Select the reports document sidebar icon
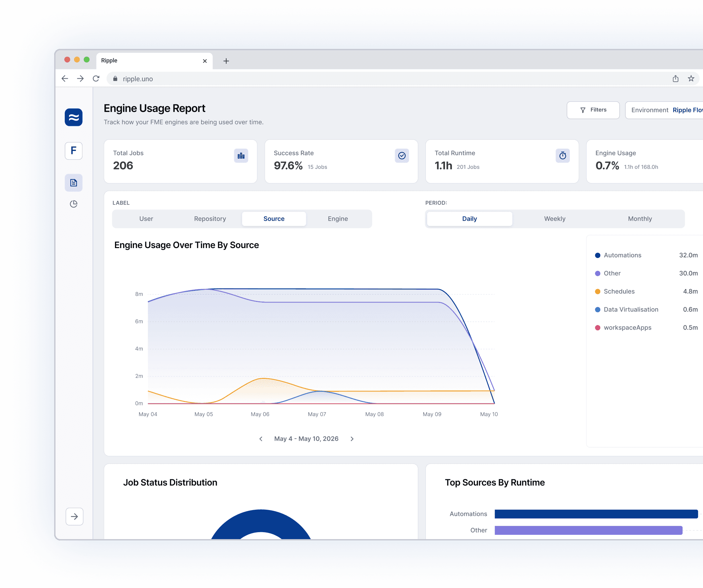This screenshot has width=703, height=588. (74, 183)
